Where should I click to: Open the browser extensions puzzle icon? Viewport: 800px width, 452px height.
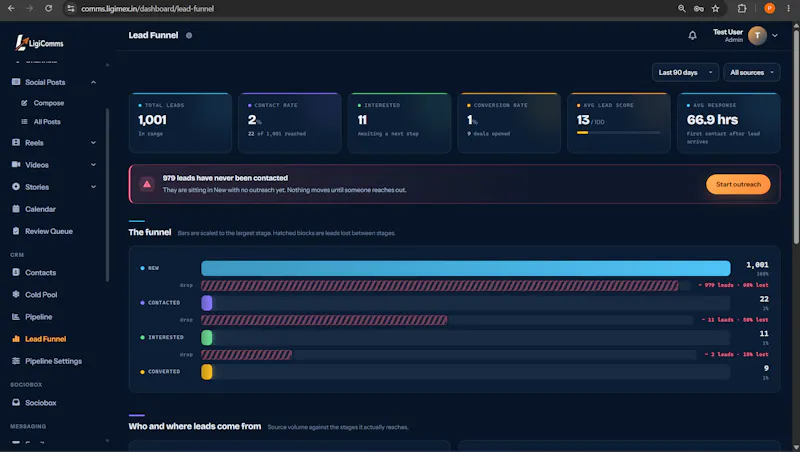[742, 8]
